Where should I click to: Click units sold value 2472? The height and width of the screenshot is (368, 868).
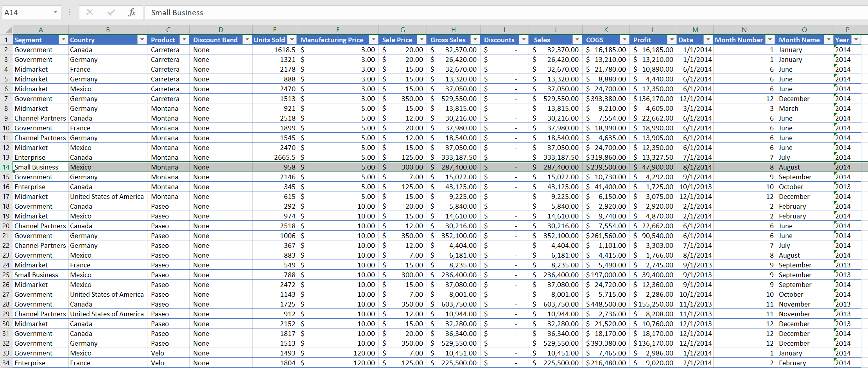288,285
